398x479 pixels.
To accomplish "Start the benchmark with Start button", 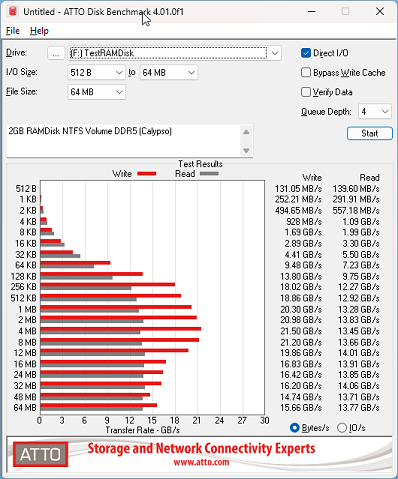I will click(x=370, y=134).
